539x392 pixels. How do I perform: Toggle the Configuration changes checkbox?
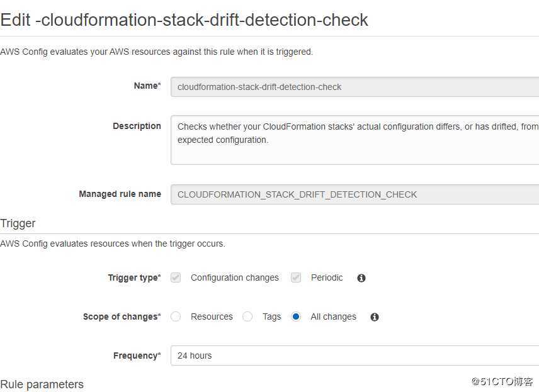[176, 277]
